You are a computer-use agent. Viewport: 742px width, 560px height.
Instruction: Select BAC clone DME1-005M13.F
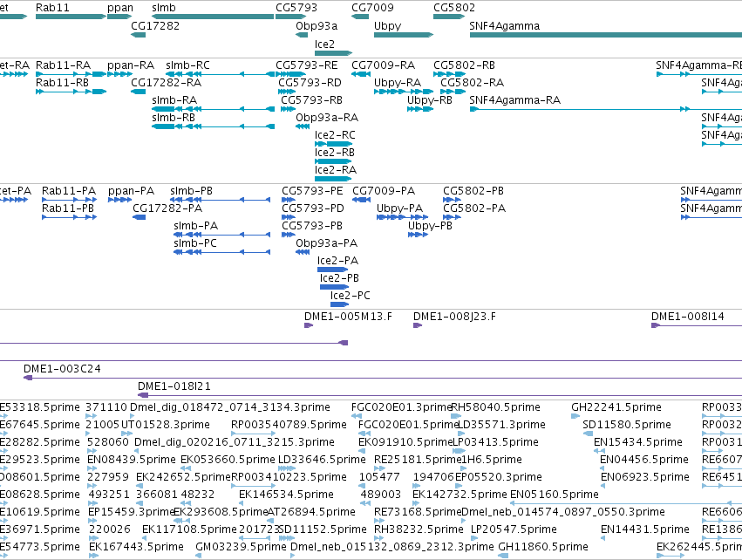(x=348, y=317)
